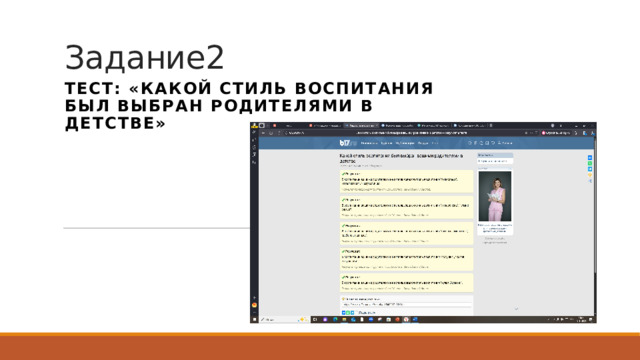Click the name caption link under psychologist photo
Screen dimensions: 640x360
click(x=495, y=228)
